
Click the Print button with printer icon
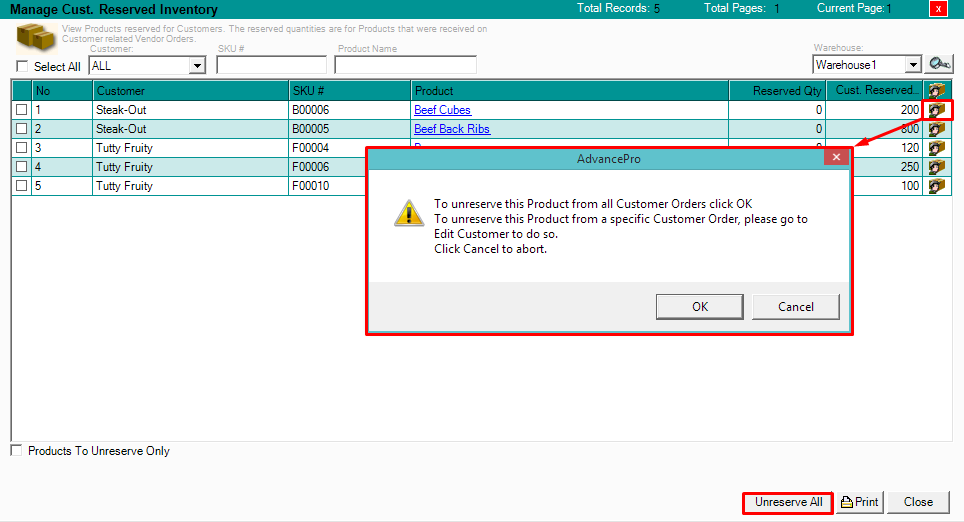[x=860, y=502]
